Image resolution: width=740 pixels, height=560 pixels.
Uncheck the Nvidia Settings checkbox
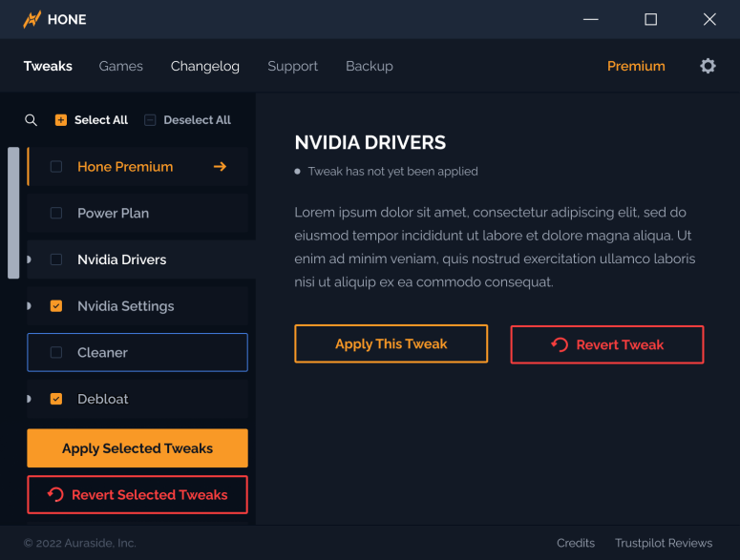pos(56,306)
